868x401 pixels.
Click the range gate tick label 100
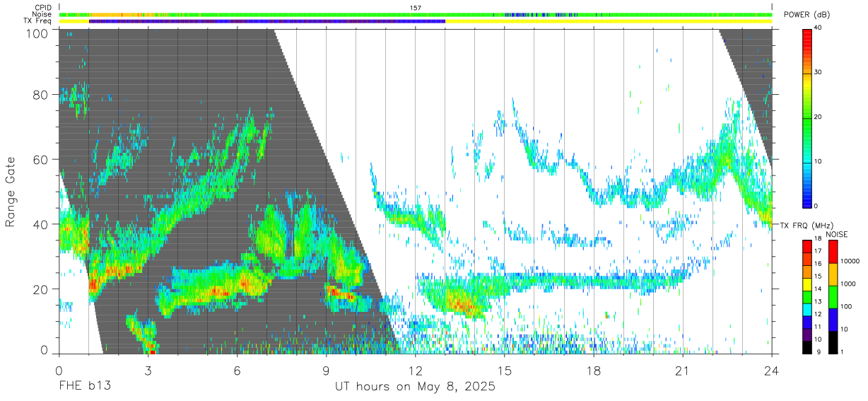[x=37, y=33]
